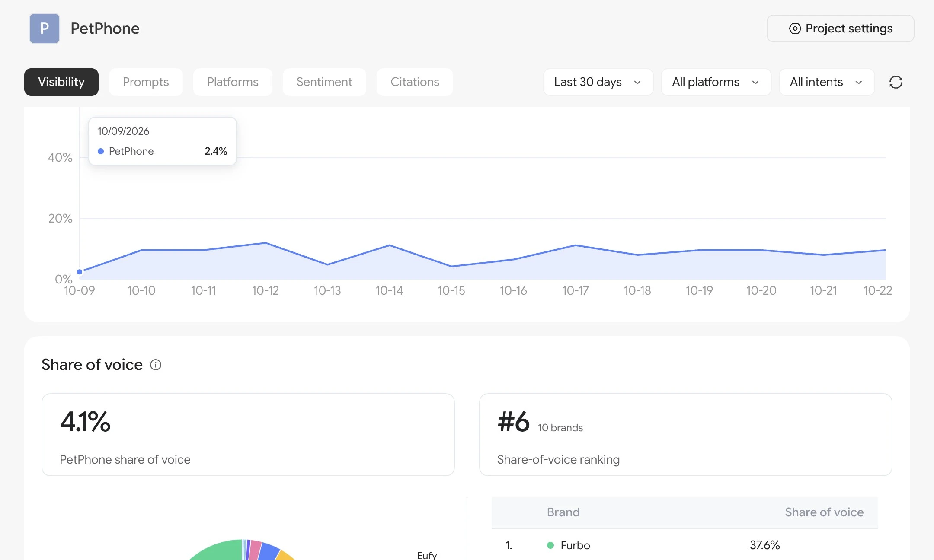Click the 10 brands label

560,428
